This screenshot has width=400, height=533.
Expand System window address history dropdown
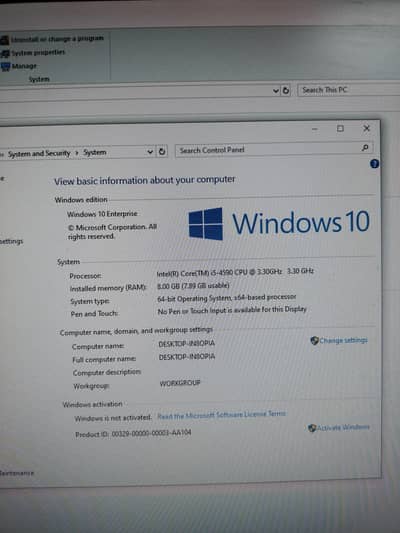click(x=150, y=152)
